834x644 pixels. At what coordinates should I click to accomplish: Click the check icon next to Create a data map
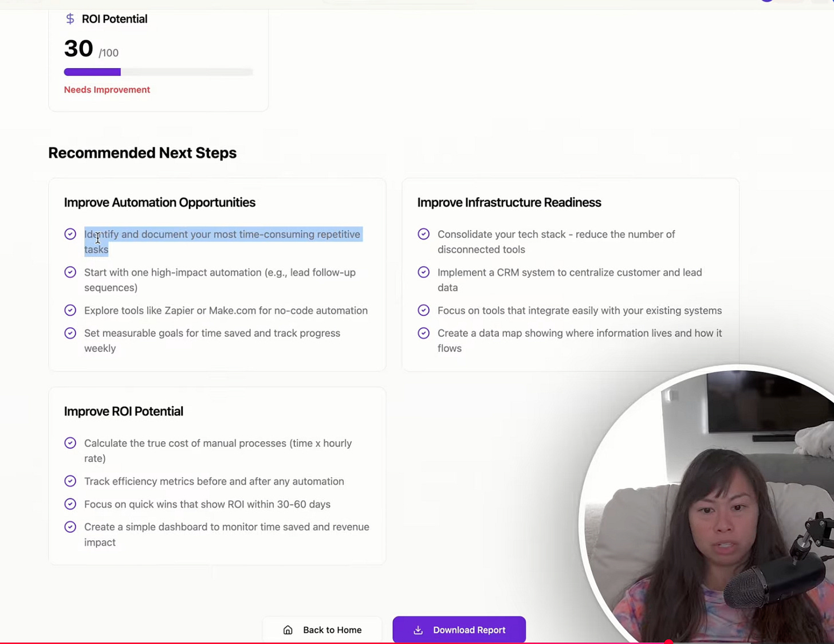[x=424, y=333]
